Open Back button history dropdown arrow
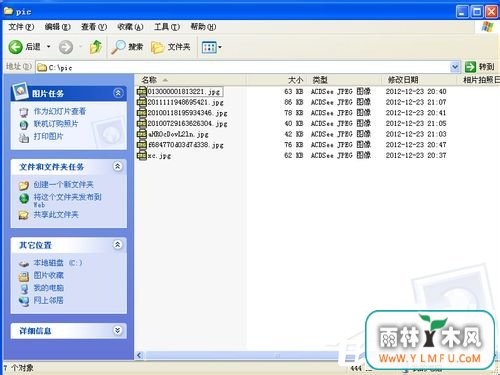Image resolution: width=500 pixels, height=375 pixels. [49, 47]
